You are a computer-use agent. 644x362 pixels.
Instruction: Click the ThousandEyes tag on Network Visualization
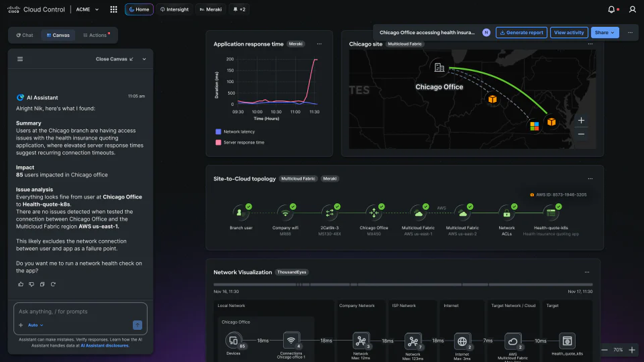click(x=292, y=272)
